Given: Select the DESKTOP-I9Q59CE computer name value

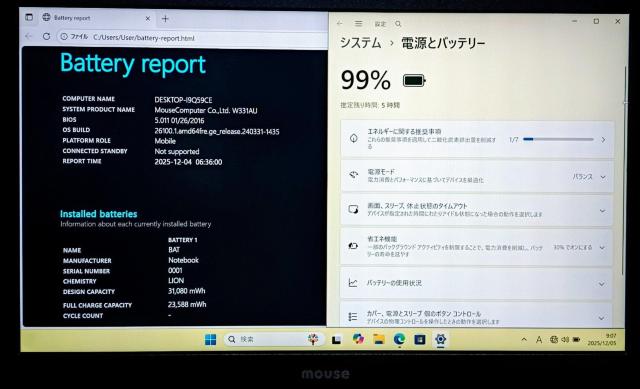Looking at the screenshot, I should point(183,100).
